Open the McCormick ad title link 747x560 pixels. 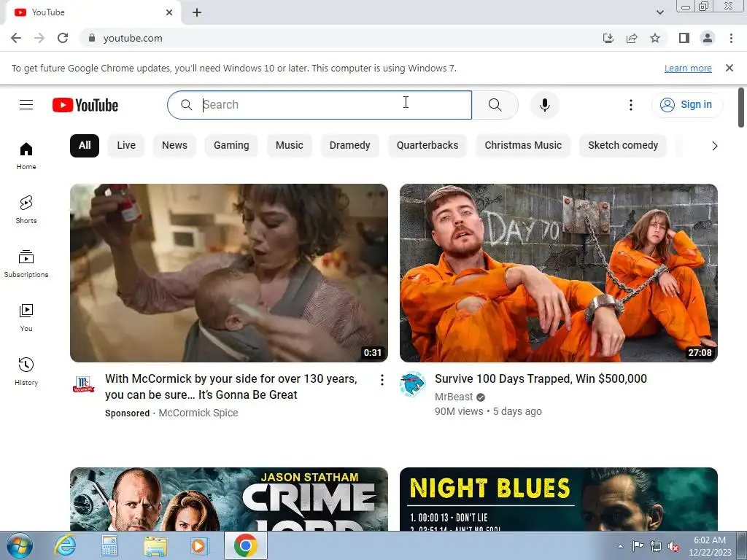[x=231, y=386]
